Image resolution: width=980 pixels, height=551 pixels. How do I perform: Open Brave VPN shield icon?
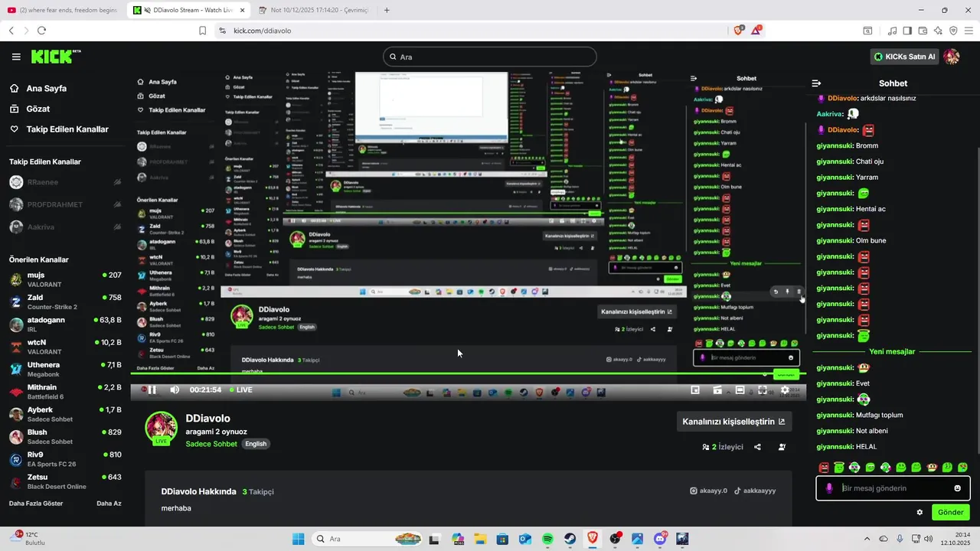point(953,31)
